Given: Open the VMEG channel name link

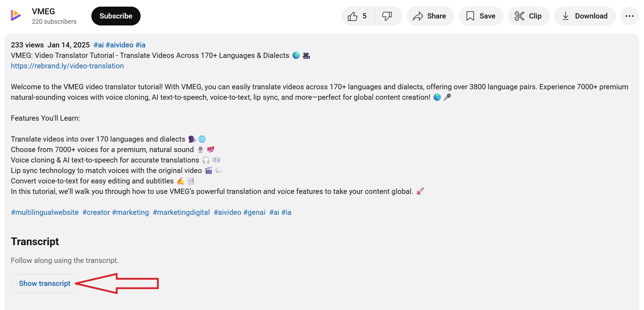Looking at the screenshot, I should click(x=43, y=12).
